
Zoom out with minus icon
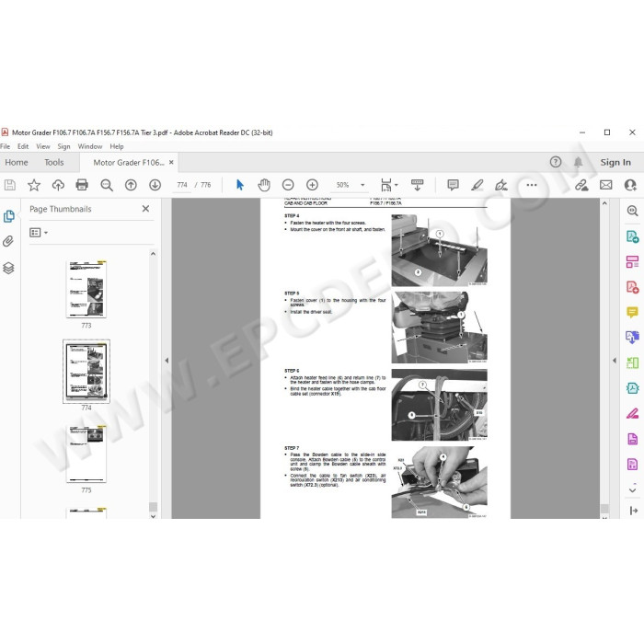pyautogui.click(x=288, y=185)
